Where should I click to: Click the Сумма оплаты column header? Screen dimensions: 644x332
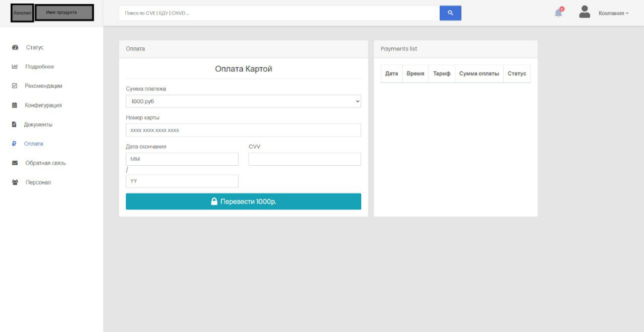click(480, 74)
